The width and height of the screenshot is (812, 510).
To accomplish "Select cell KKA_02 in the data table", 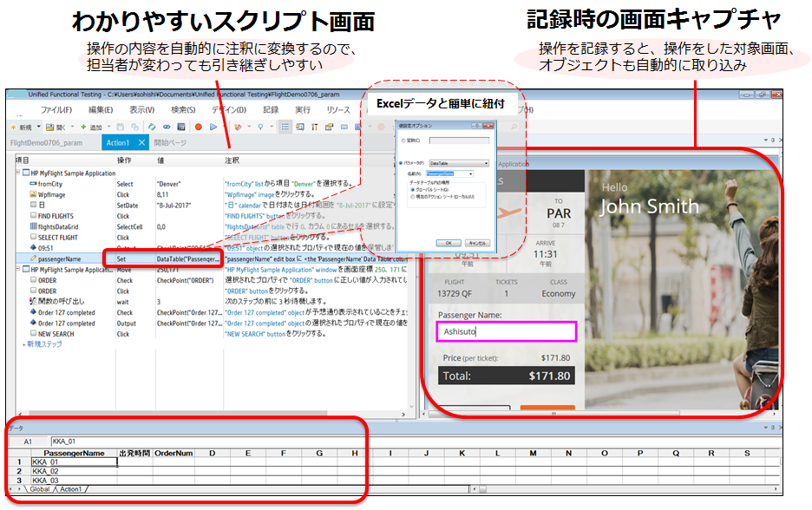I will (x=74, y=472).
